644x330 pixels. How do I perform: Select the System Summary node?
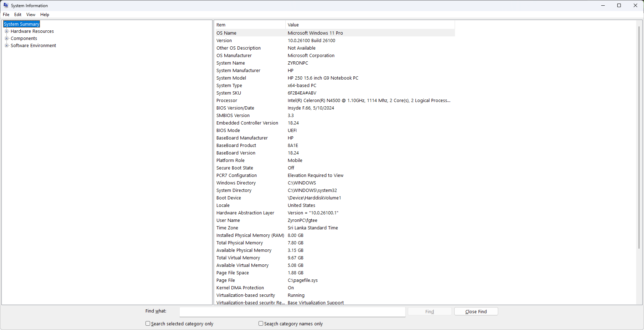click(21, 24)
